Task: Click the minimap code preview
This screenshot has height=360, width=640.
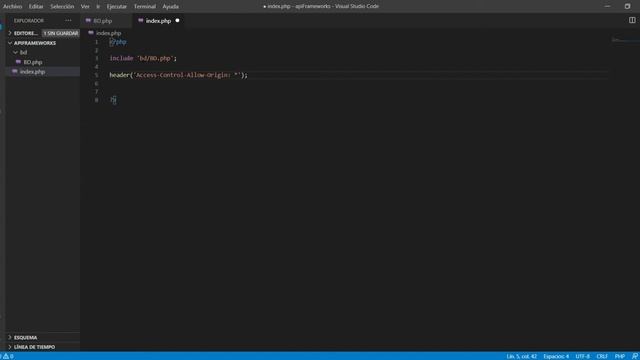Action: pyautogui.click(x=625, y=40)
